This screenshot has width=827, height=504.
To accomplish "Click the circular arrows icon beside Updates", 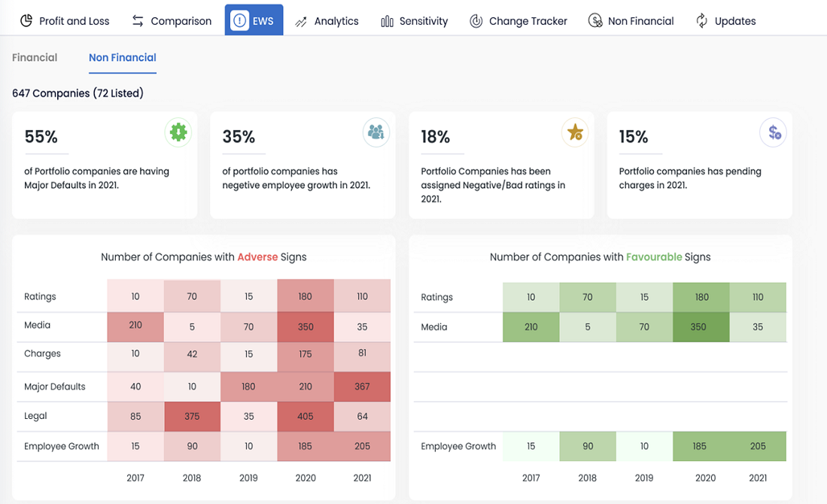I will [x=701, y=21].
